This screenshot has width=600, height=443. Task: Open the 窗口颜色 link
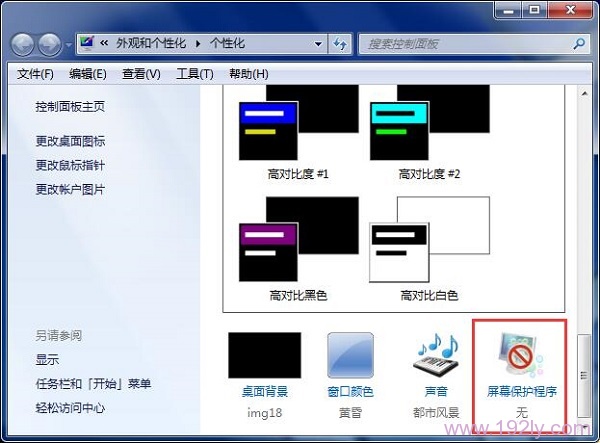351,391
